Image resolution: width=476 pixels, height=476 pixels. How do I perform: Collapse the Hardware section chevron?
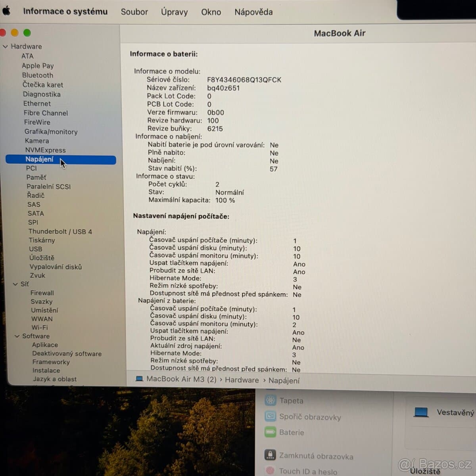(5, 46)
